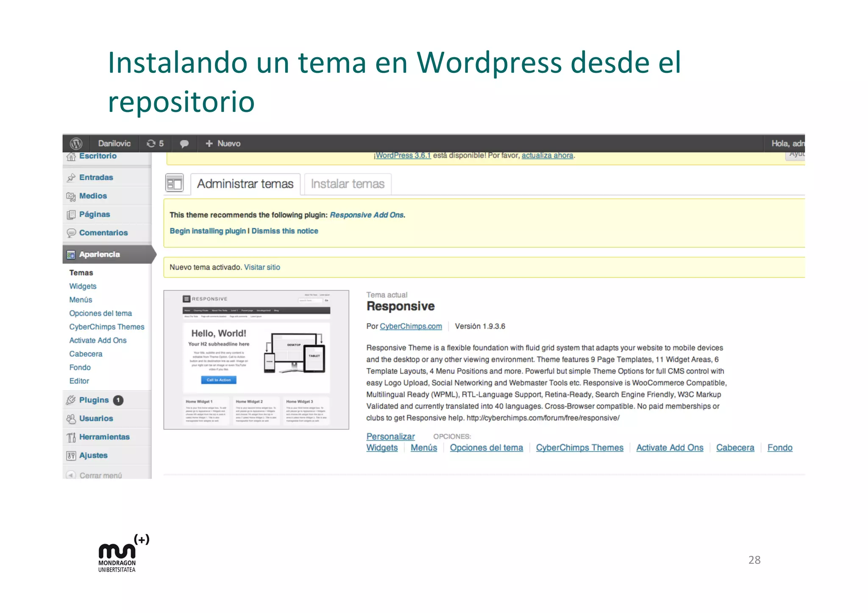Select Widgets in Apariencia submenu

click(83, 286)
